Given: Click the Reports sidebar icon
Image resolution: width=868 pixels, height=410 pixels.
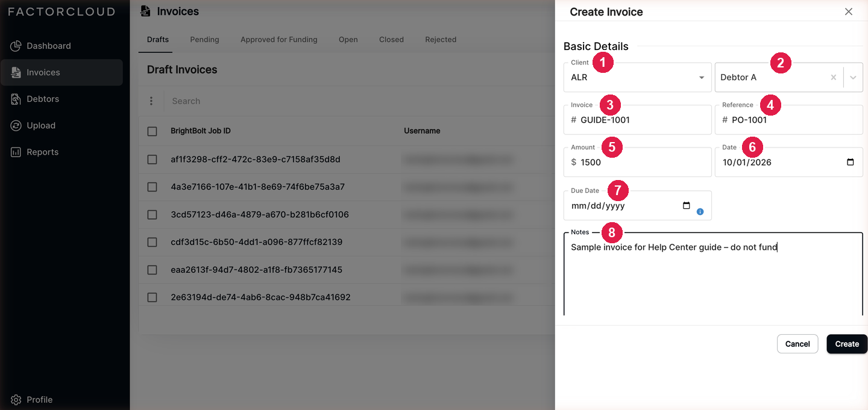Looking at the screenshot, I should (16, 152).
